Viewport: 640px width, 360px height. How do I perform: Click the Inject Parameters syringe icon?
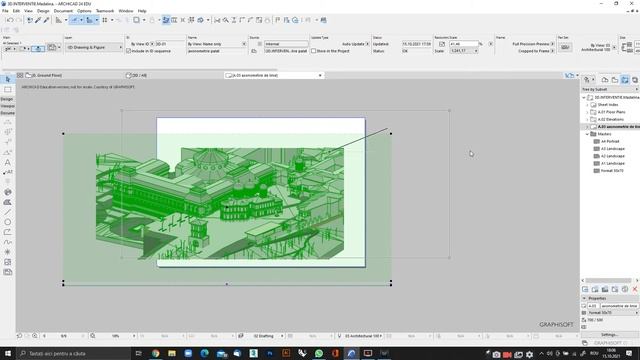pyautogui.click(x=47, y=20)
